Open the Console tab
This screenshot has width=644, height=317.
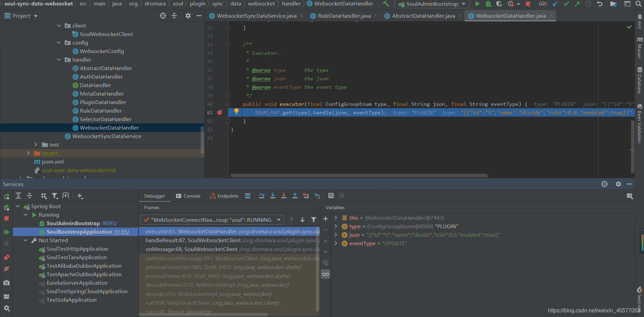tap(188, 196)
